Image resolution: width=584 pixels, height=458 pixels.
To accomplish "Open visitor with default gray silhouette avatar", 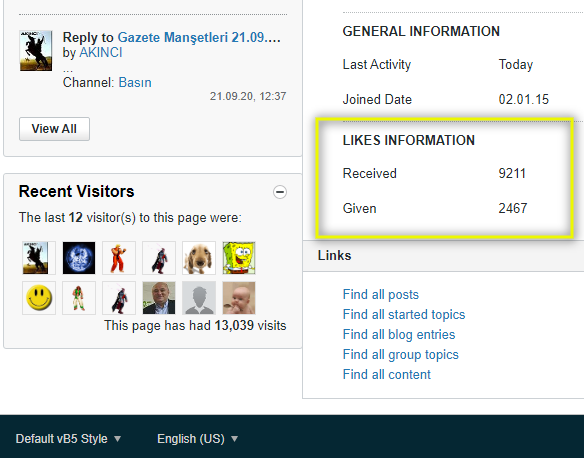I will pos(199,298).
